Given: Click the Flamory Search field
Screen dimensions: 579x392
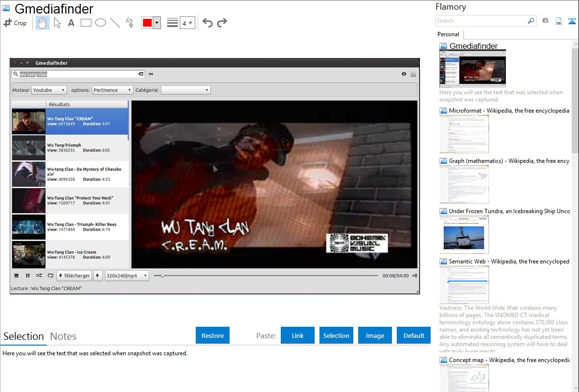Looking at the screenshot, I should pyautogui.click(x=481, y=21).
